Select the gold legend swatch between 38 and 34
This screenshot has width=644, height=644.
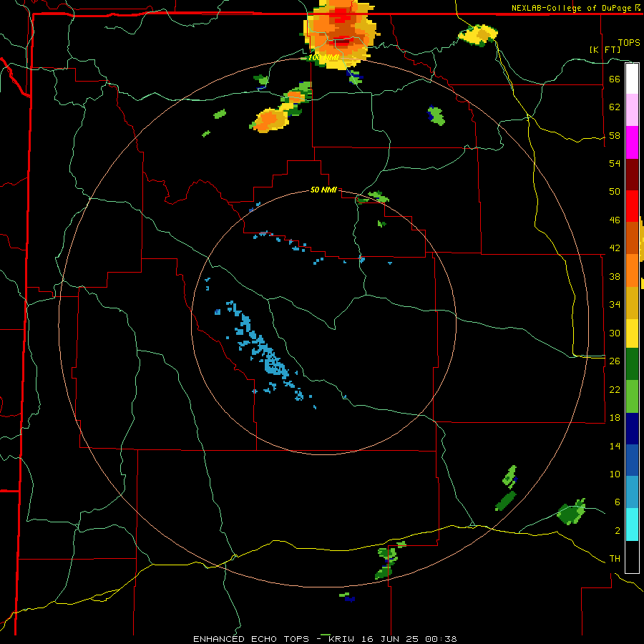(632, 303)
